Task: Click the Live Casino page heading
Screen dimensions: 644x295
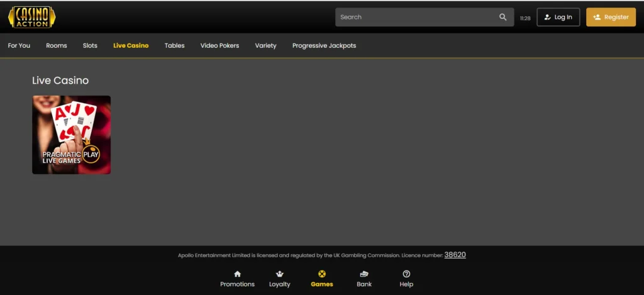Action: (x=60, y=81)
